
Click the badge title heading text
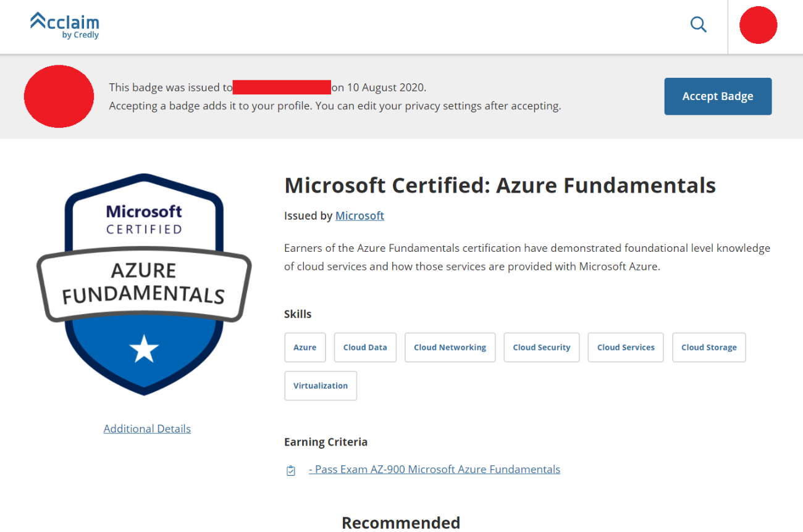[499, 185]
